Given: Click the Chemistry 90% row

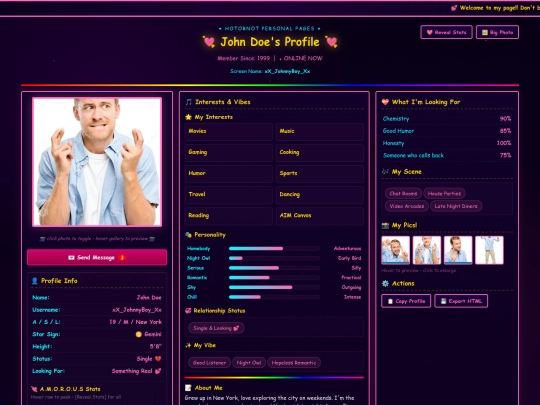Looking at the screenshot, I should pos(447,119).
